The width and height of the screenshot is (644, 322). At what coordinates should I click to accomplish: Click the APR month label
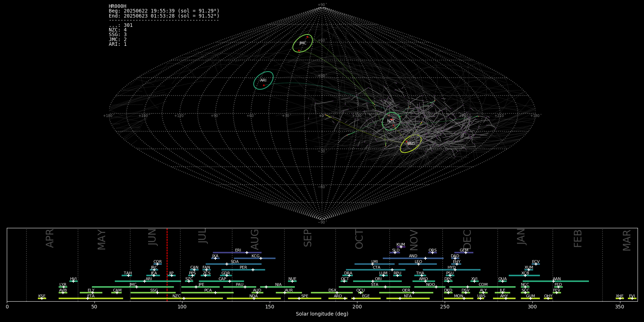point(50,238)
